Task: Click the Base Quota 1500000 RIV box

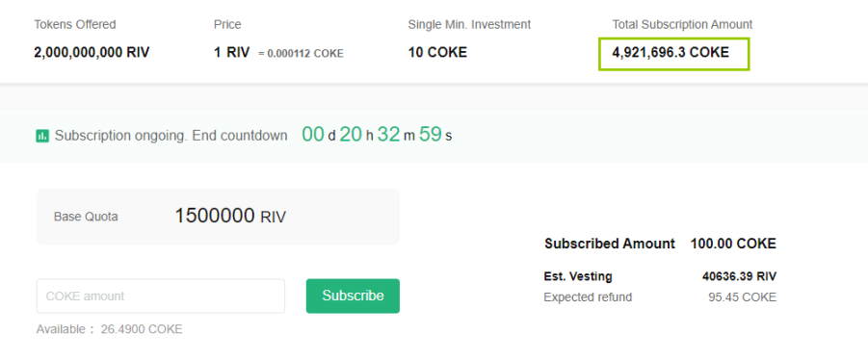Action: point(218,217)
